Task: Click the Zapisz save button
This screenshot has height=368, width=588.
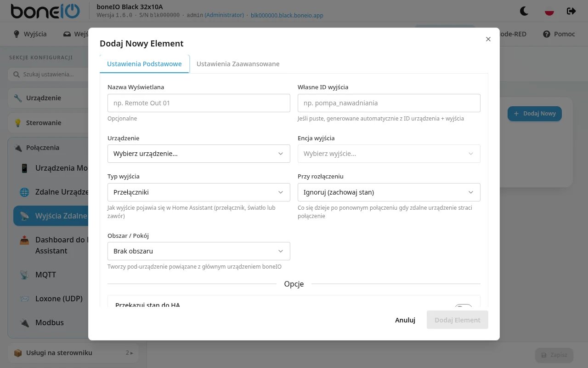Action: pos(554,355)
